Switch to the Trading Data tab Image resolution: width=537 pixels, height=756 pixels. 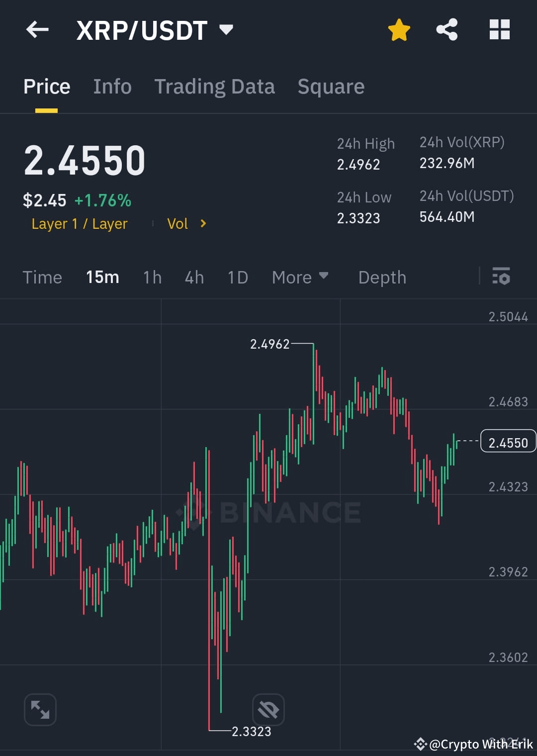[x=215, y=86]
